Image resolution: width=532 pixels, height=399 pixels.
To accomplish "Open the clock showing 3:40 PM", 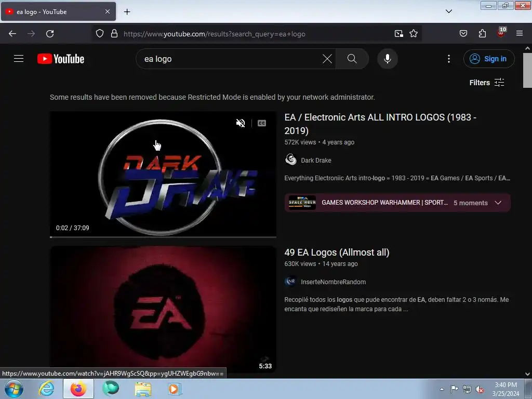I will [x=506, y=389].
